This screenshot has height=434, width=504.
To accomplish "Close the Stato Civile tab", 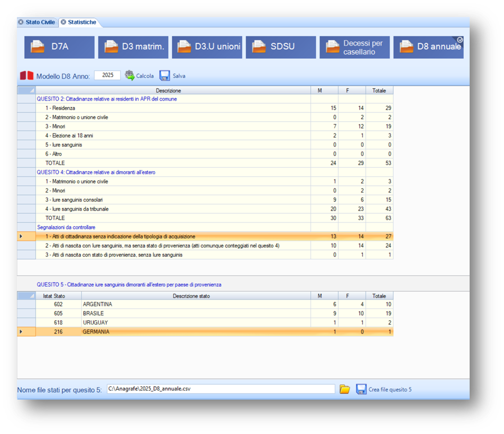I will tap(21, 22).
